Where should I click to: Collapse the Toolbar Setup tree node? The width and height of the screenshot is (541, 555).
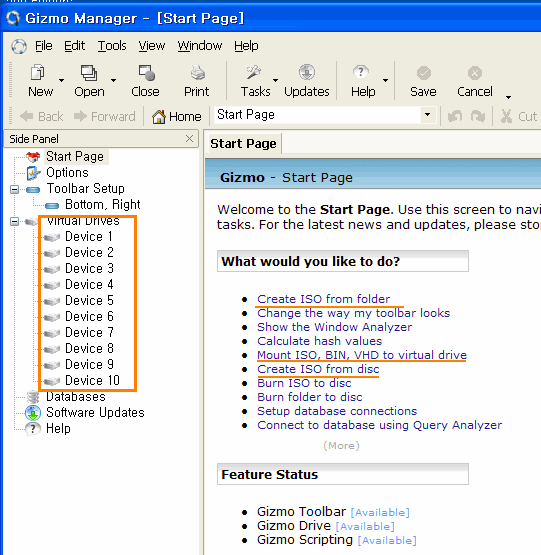[15, 190]
